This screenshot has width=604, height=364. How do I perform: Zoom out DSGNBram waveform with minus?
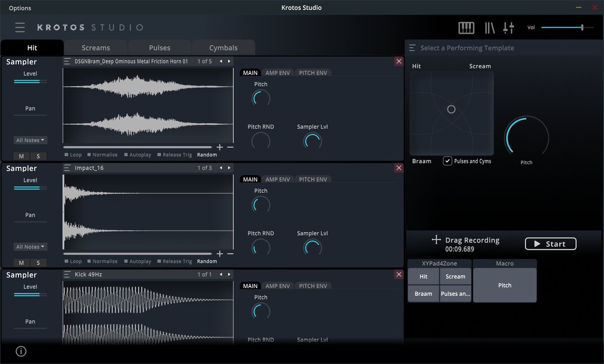point(230,147)
